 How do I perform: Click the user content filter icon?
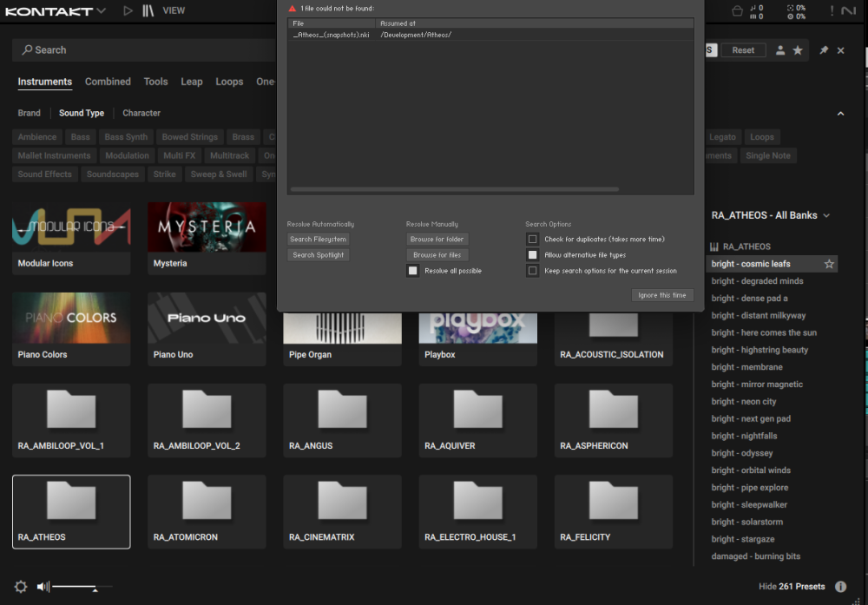[x=780, y=50]
